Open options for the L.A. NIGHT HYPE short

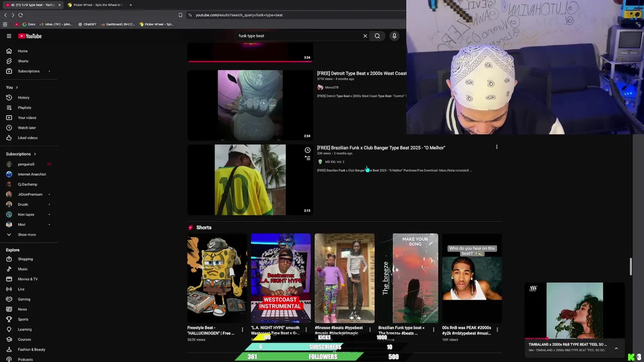pos(306,330)
